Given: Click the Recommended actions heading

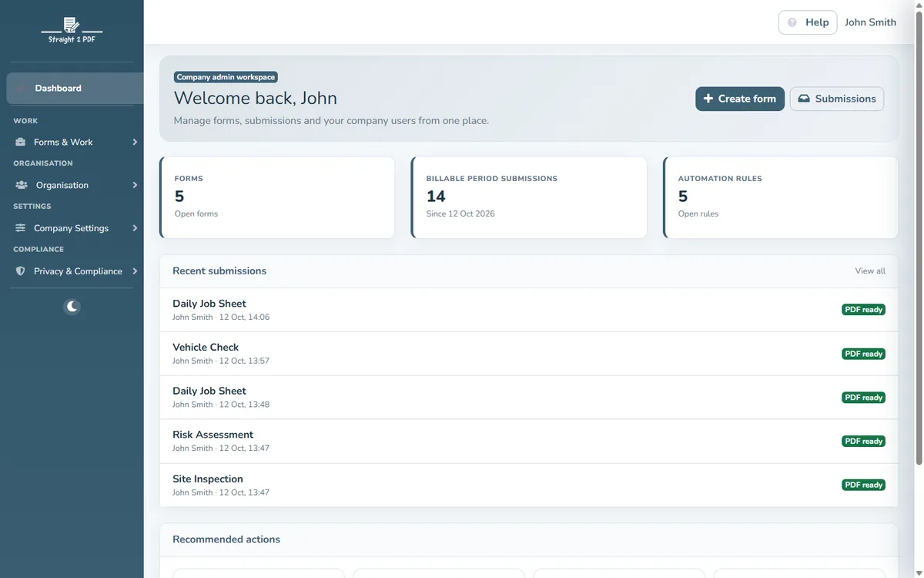Looking at the screenshot, I should [x=226, y=539].
